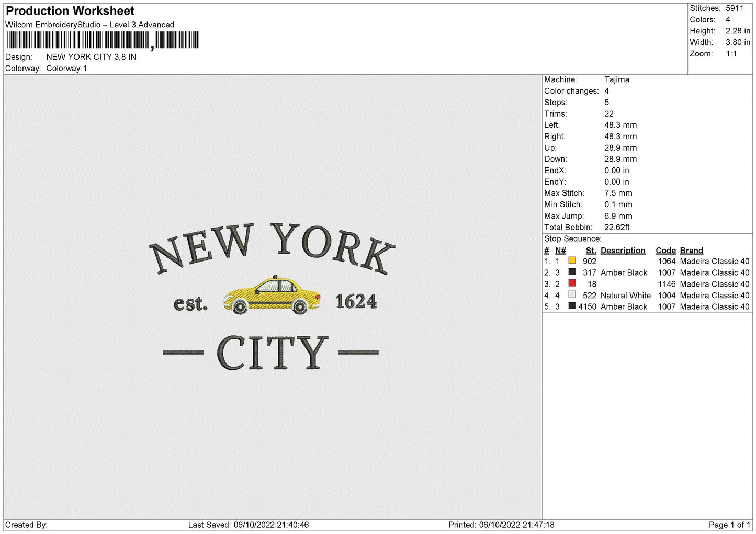Viewport: 756px width, 534px height.
Task: Click the Stitches value 5911
Action: (x=734, y=8)
